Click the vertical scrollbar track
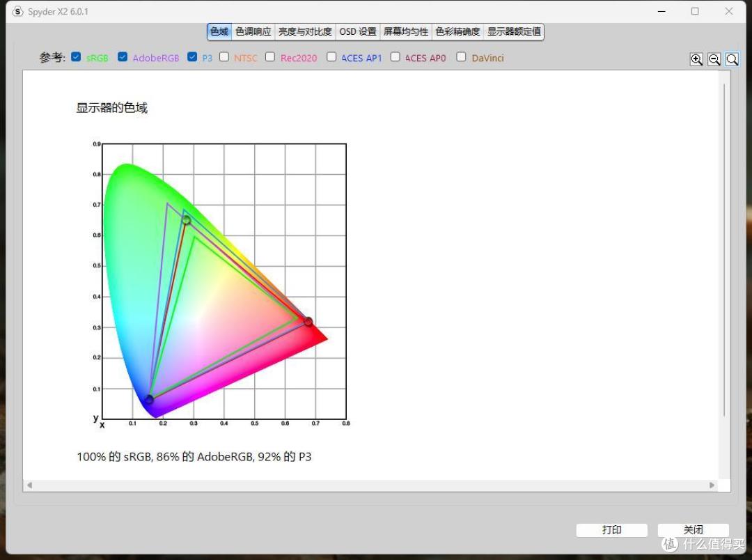752x560 pixels. click(x=724, y=249)
